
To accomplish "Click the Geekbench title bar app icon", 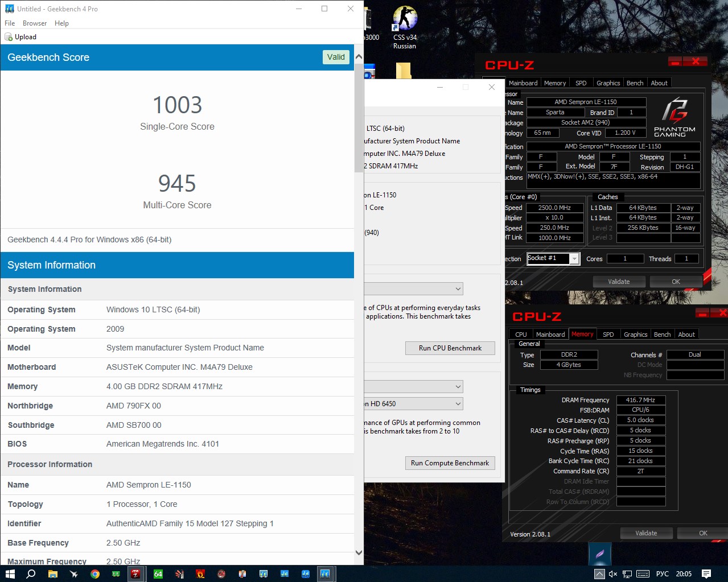I will click(9, 9).
